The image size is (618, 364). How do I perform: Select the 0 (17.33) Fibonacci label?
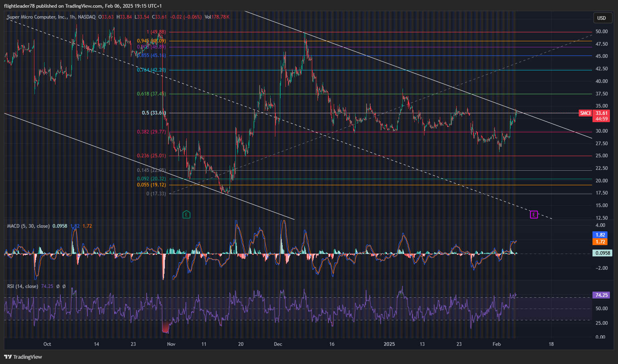(156, 194)
